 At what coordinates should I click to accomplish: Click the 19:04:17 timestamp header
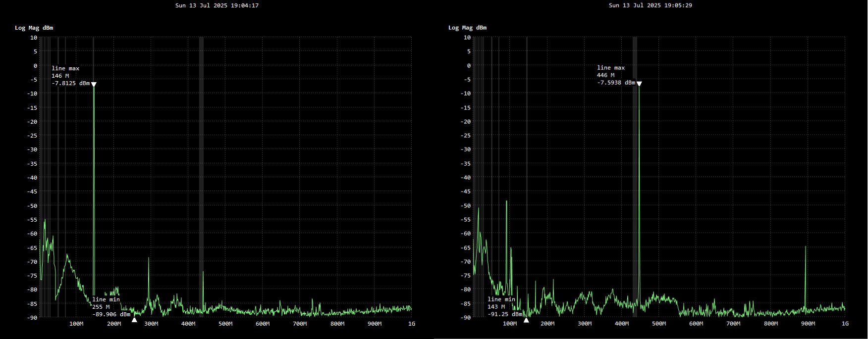217,5
